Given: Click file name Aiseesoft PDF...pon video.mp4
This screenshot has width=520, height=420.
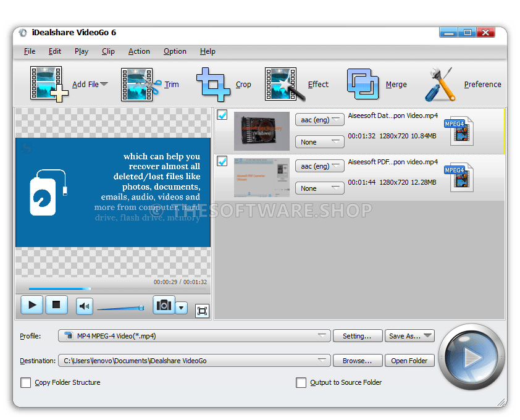Looking at the screenshot, I should [x=393, y=162].
